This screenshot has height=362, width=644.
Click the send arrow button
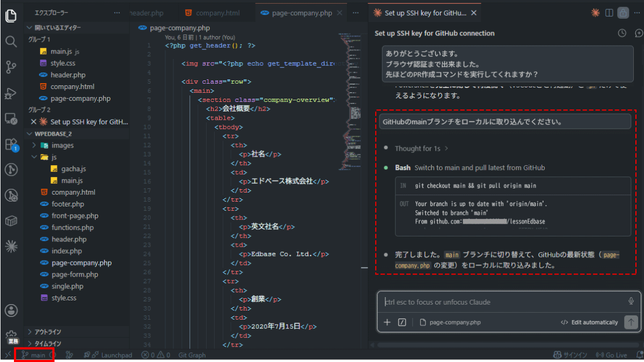point(631,322)
